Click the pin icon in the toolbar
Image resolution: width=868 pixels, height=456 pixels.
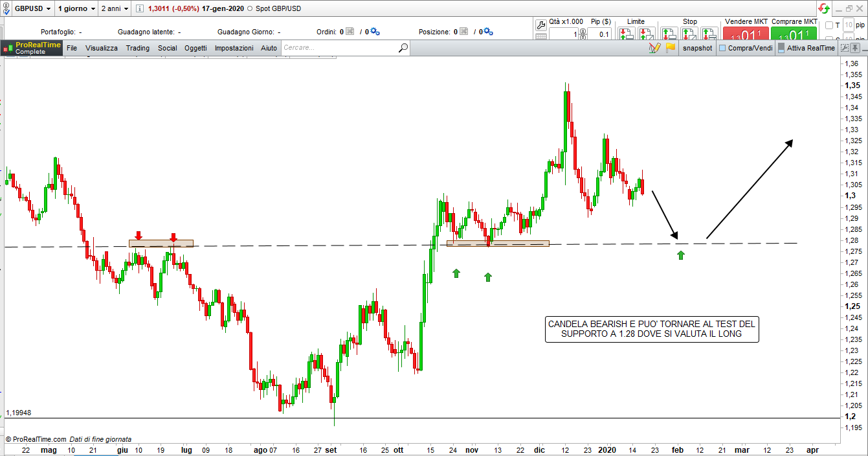pyautogui.click(x=856, y=48)
